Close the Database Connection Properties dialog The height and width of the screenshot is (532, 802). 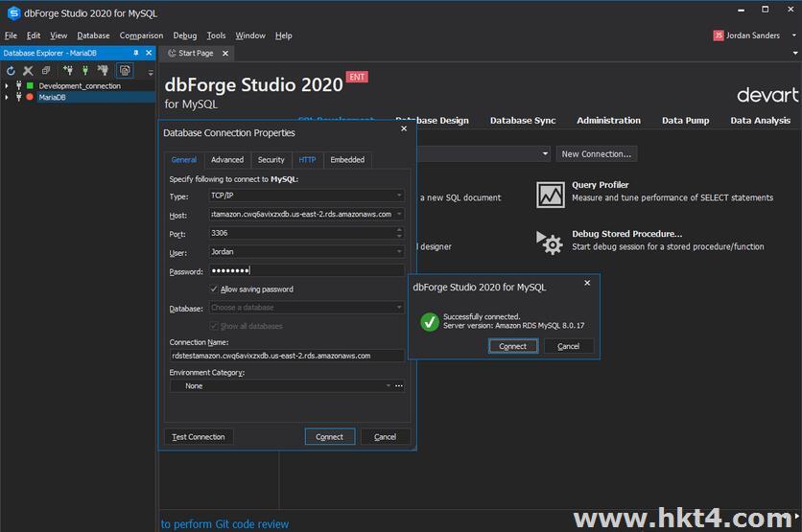(404, 128)
